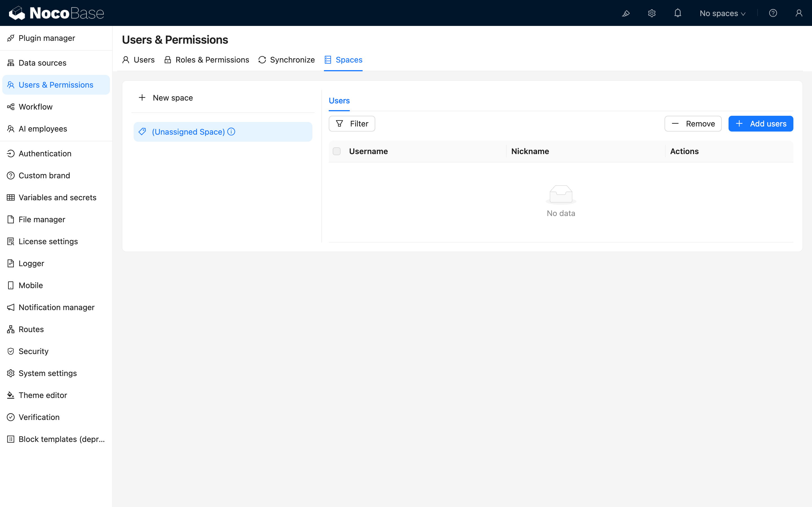Select the Users sub-tab in space panel

click(339, 101)
